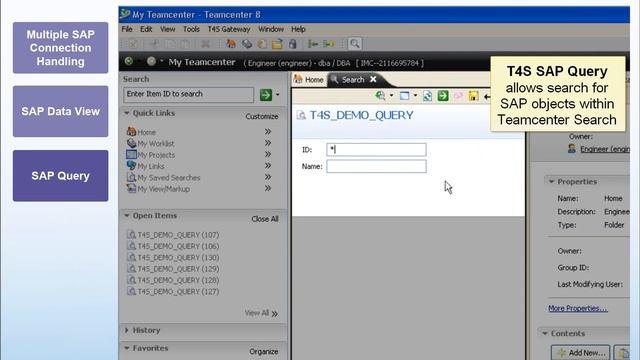Expand the My Saved Searches chevron
The image size is (640, 360).
[x=268, y=177]
